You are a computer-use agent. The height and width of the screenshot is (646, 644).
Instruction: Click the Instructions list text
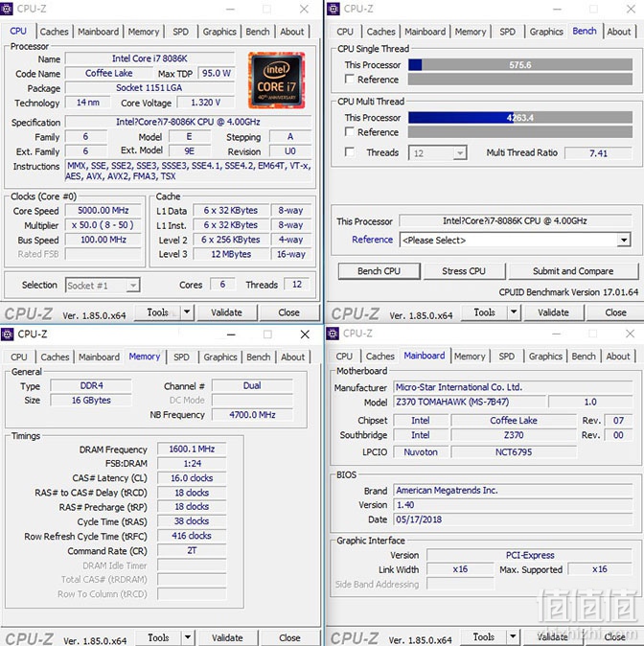pos(189,171)
